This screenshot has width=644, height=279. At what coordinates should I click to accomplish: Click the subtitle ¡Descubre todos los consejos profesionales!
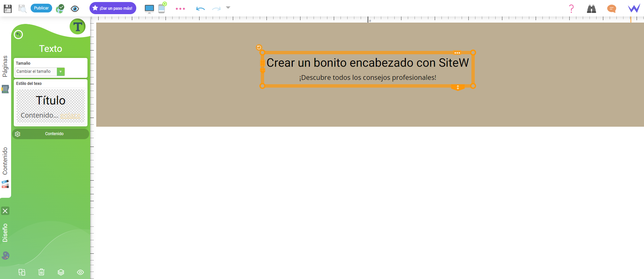368,77
